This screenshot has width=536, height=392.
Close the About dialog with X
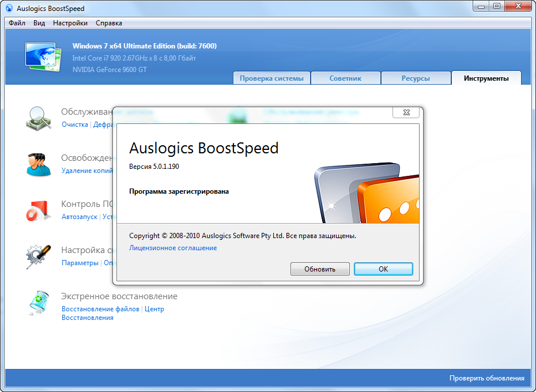tap(406, 112)
